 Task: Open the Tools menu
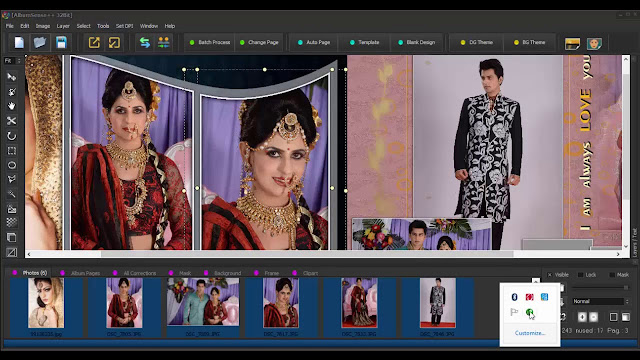coord(103,26)
